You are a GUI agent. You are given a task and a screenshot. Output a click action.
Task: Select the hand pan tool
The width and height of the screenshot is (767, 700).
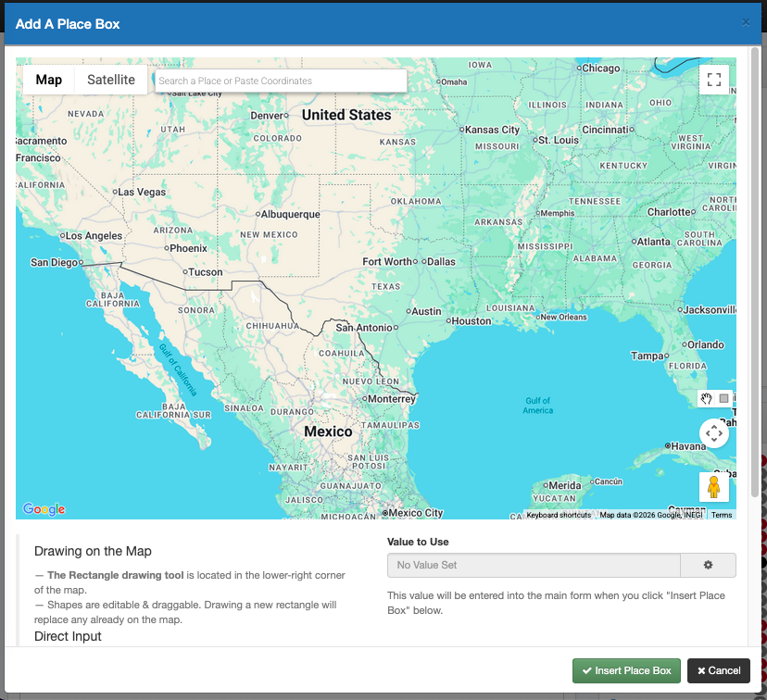[706, 398]
